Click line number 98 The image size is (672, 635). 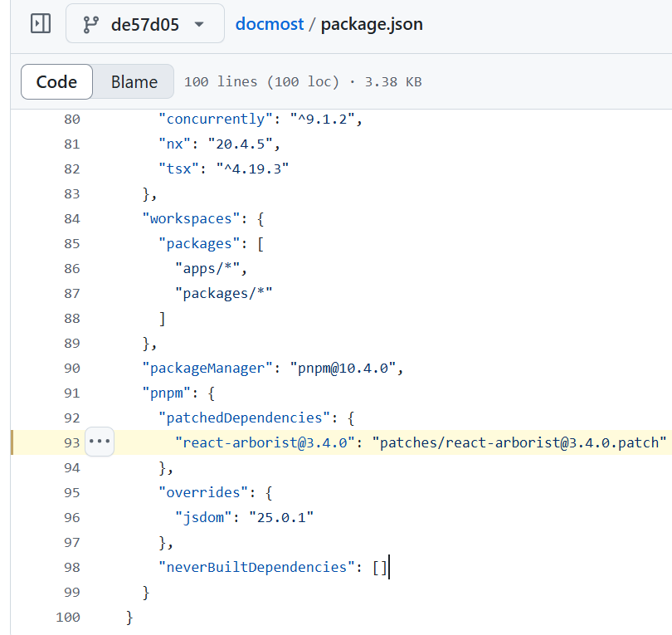pos(72,567)
